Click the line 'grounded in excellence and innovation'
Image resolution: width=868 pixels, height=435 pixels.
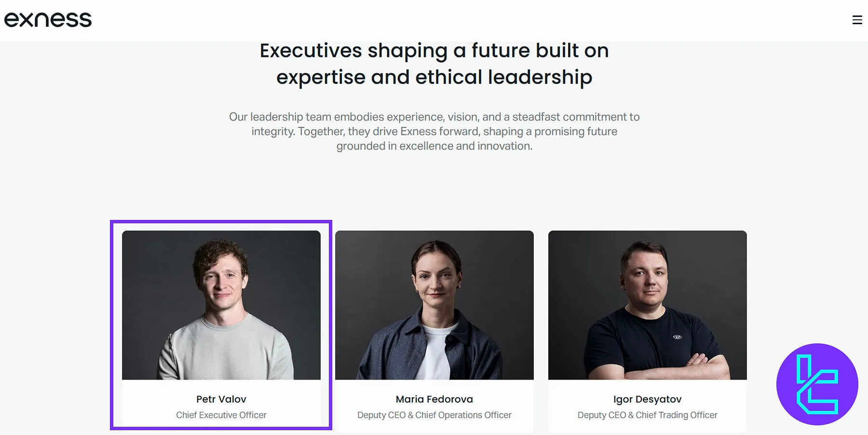coord(434,146)
